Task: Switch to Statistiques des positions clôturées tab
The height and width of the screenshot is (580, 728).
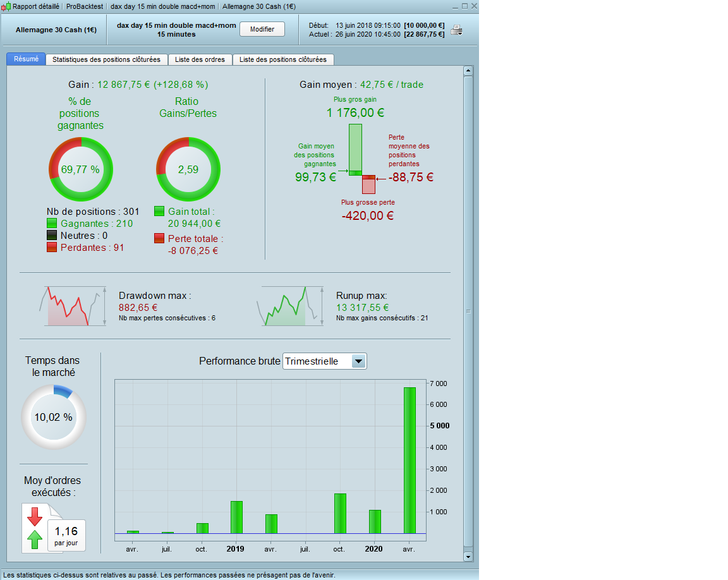Action: [106, 59]
